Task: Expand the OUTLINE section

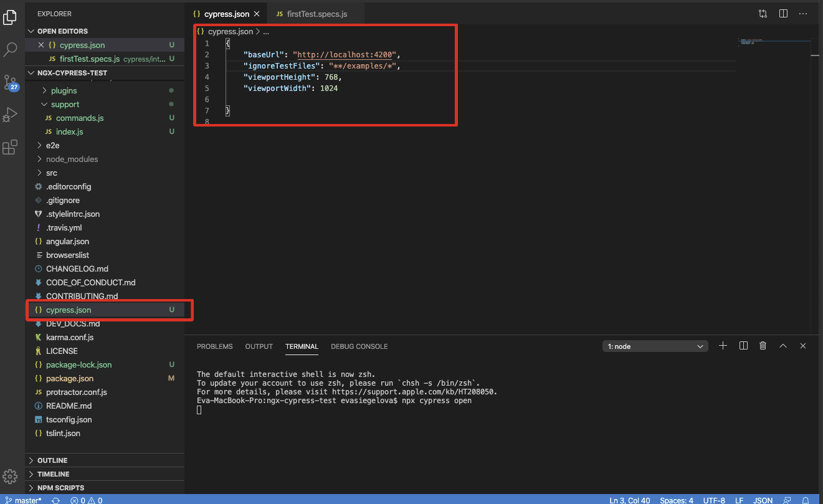Action: [52, 460]
